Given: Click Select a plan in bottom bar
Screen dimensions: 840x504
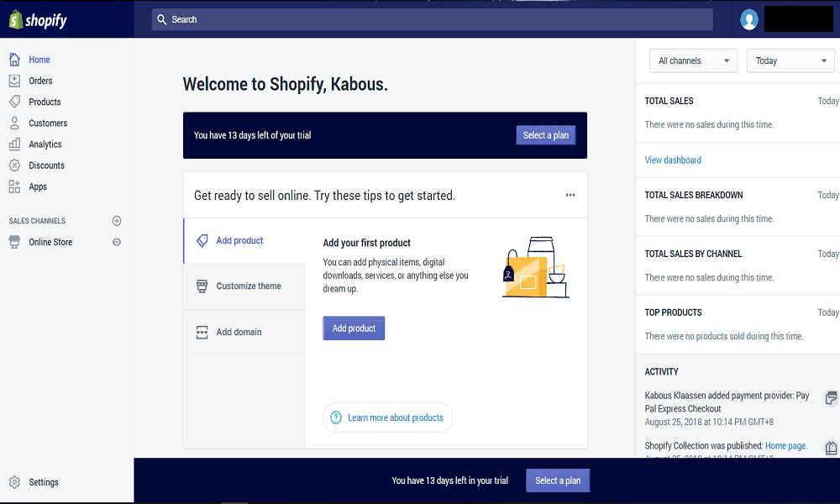Looking at the screenshot, I should point(558,480).
